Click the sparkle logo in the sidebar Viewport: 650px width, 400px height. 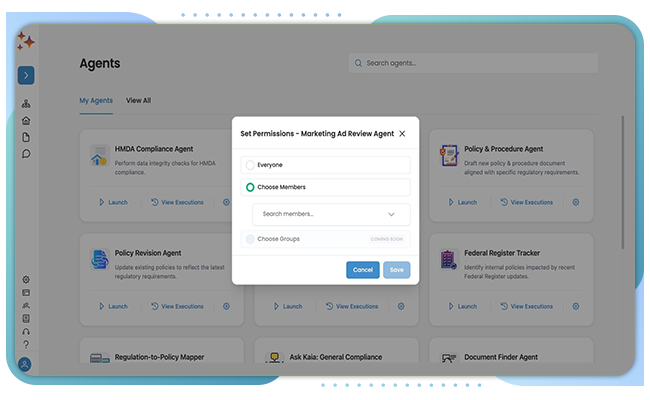tap(26, 41)
